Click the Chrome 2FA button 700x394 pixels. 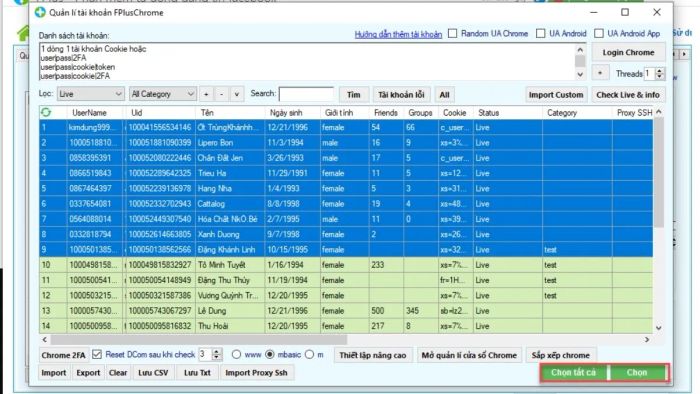click(63, 355)
